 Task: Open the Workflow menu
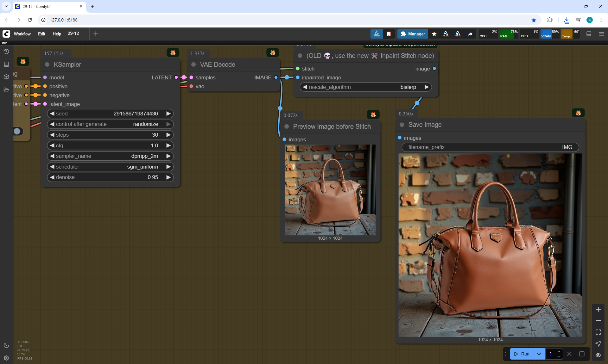click(x=22, y=34)
